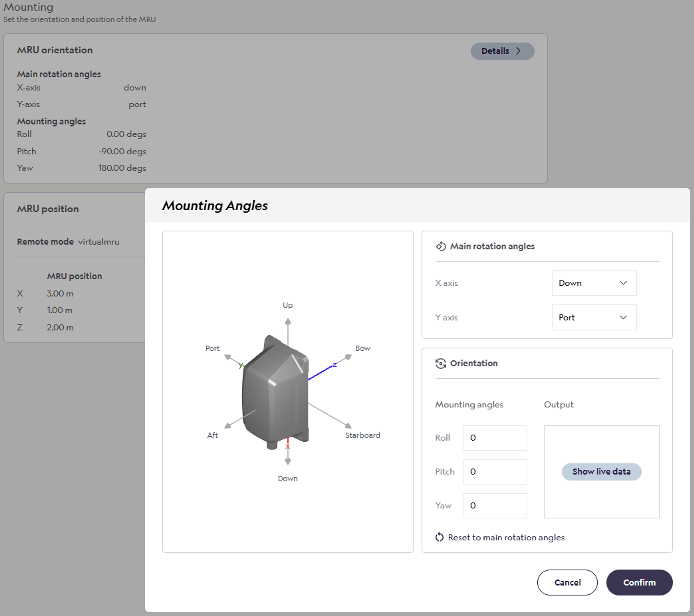Click the Z position value 2.00 m
Image resolution: width=694 pixels, height=616 pixels.
(x=60, y=328)
